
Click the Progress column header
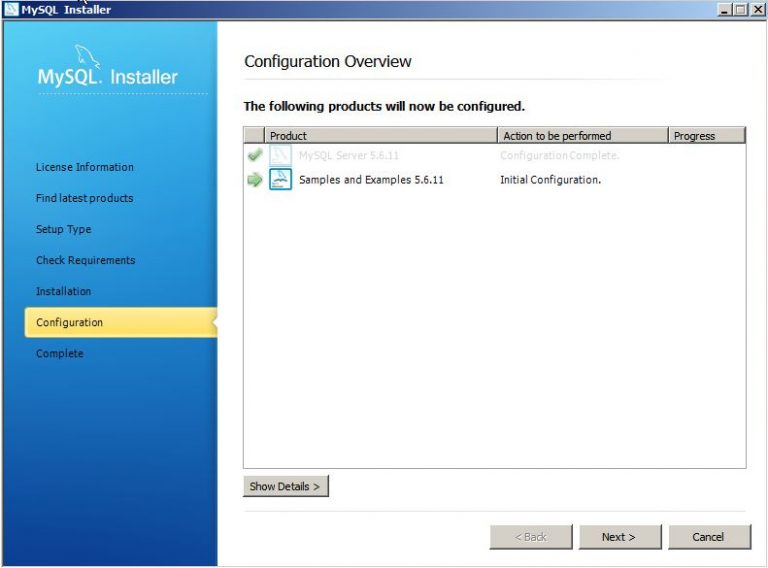[x=707, y=136]
